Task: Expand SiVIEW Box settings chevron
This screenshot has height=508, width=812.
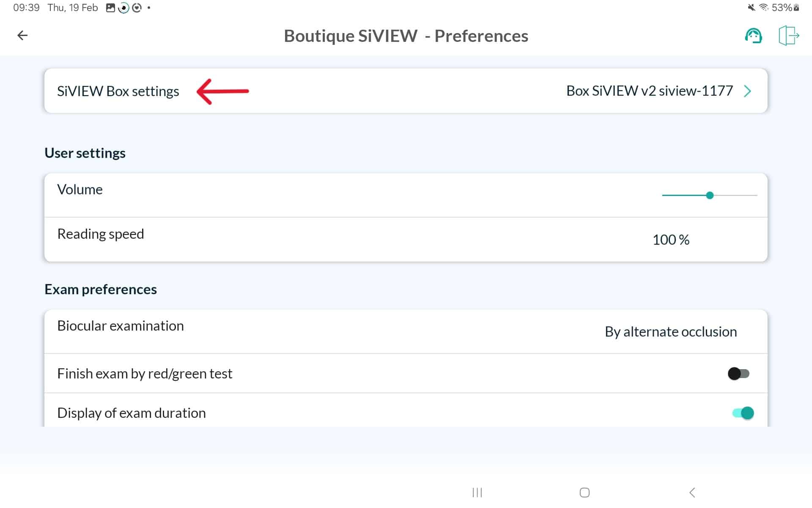Action: tap(747, 91)
